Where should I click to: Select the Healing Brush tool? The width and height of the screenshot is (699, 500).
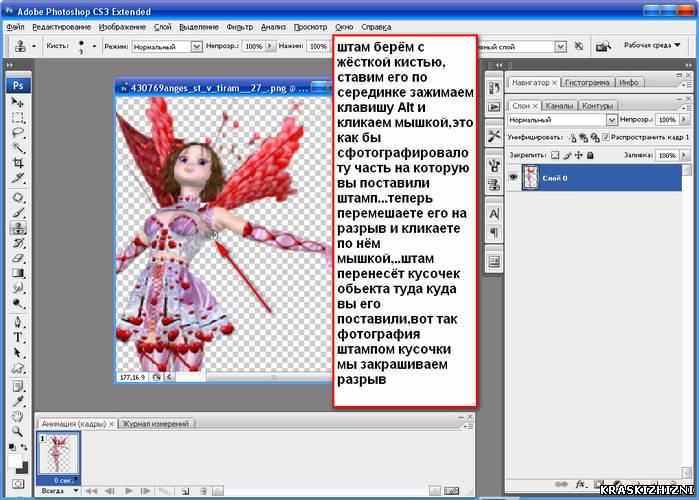pos(18,197)
